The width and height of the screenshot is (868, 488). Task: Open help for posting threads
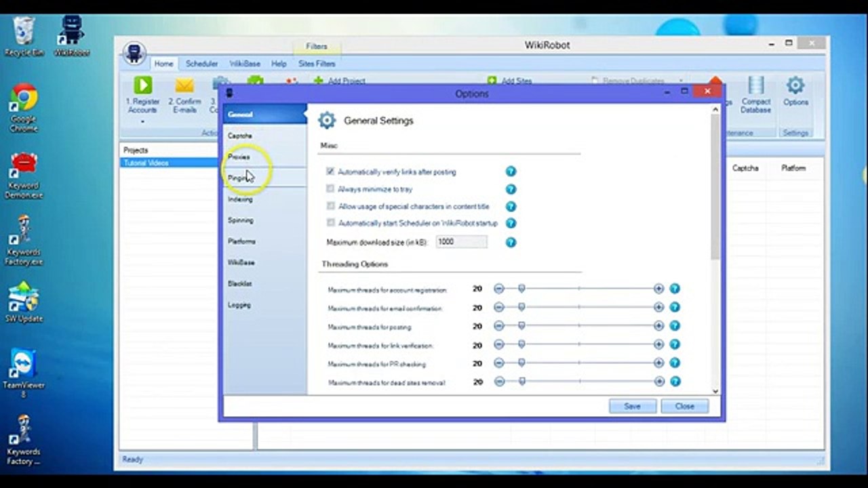click(675, 326)
